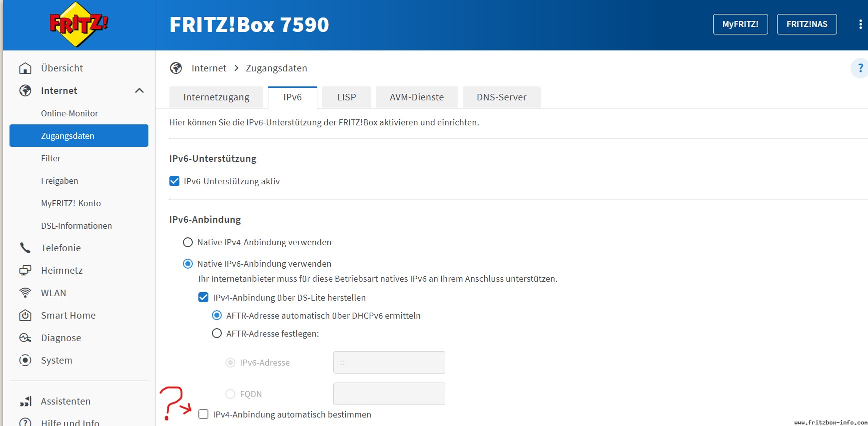Image resolution: width=868 pixels, height=426 pixels.
Task: Select AFTR-Adresse festlegen radio
Action: tap(217, 333)
